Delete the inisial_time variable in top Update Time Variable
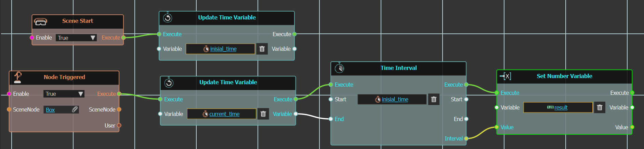644x149 pixels. point(262,49)
